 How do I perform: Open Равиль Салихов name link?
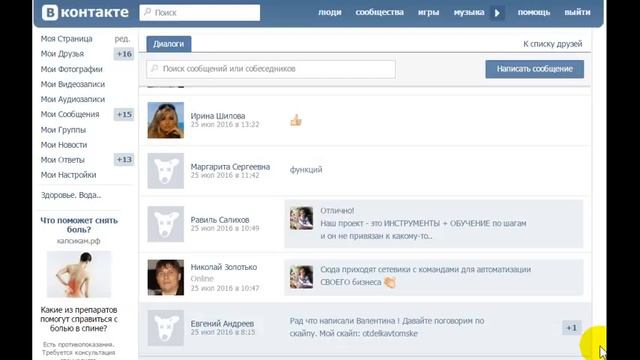(x=220, y=220)
